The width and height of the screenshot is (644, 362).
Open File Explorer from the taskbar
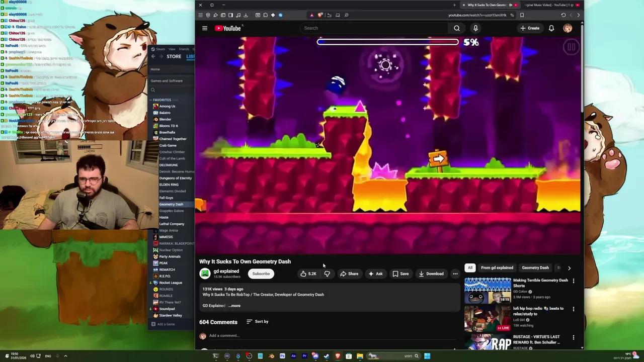tap(360, 356)
